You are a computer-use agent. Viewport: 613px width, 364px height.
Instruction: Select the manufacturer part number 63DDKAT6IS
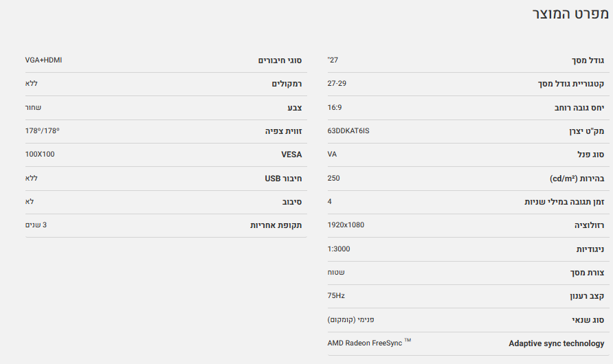(x=348, y=130)
